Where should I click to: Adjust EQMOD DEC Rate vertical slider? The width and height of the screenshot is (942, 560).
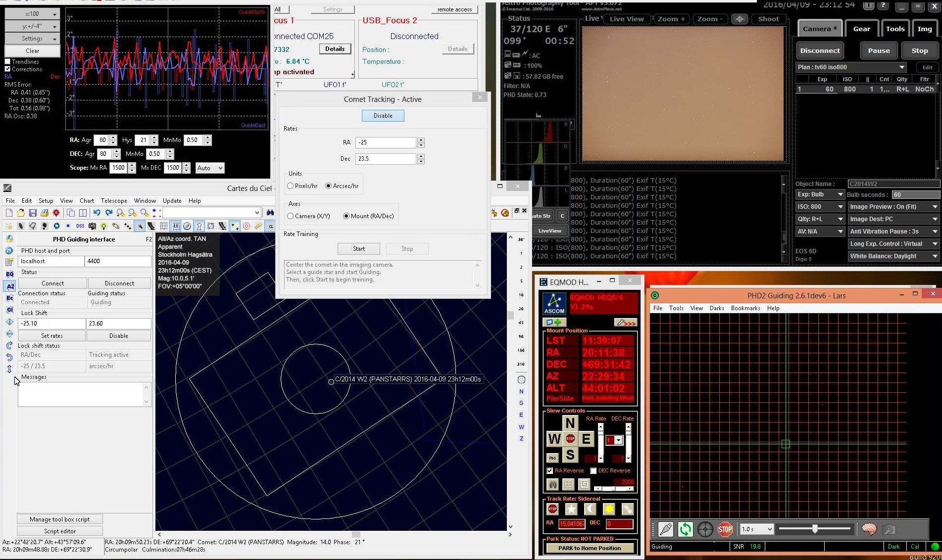pyautogui.click(x=628, y=442)
